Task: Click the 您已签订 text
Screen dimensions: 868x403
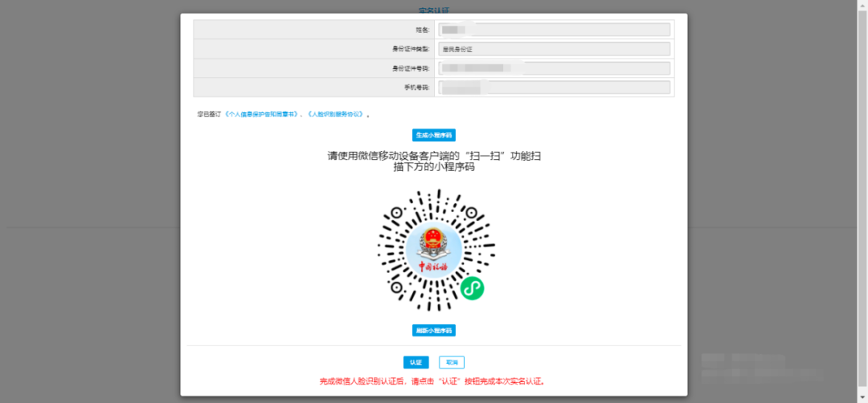Action: [209, 114]
